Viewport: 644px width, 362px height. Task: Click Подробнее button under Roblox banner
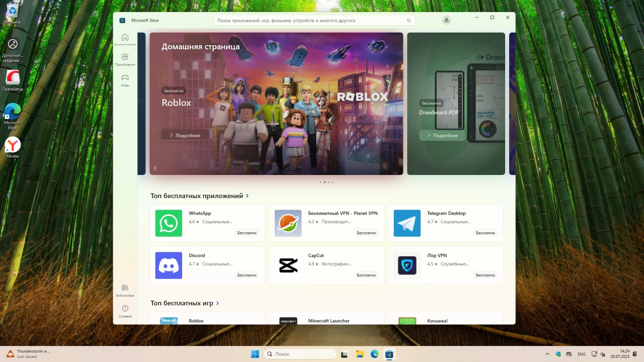tap(185, 135)
